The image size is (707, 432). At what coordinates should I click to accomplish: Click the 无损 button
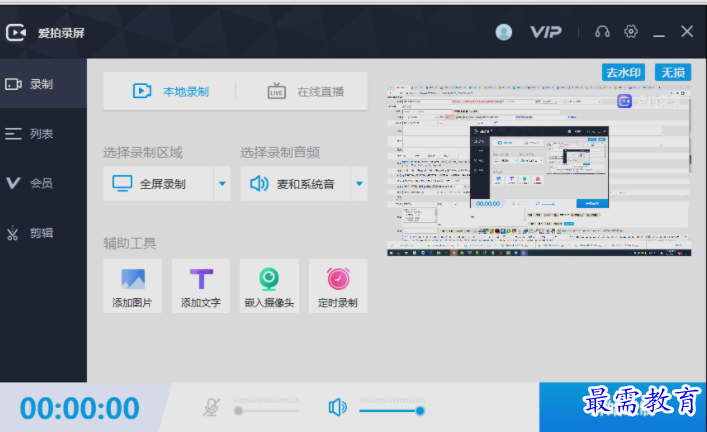673,72
